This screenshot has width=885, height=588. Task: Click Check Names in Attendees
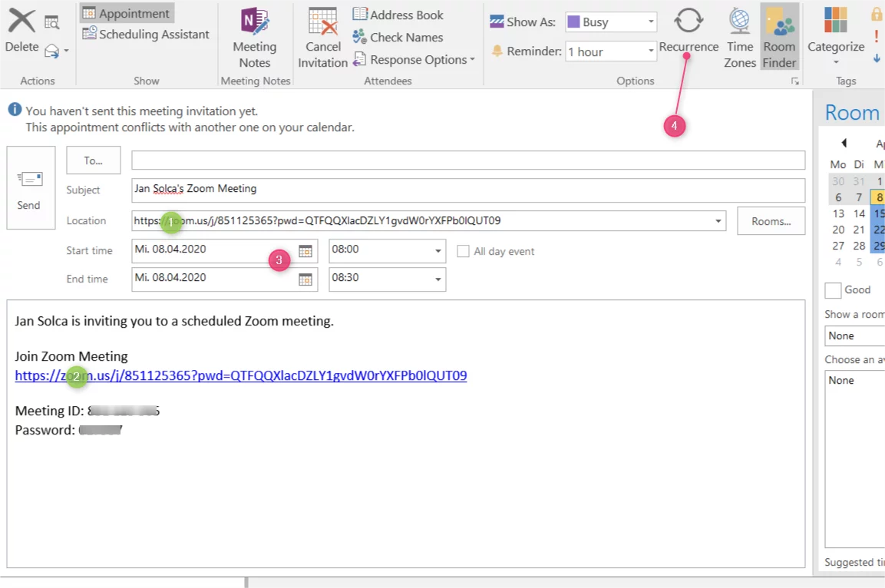(398, 37)
